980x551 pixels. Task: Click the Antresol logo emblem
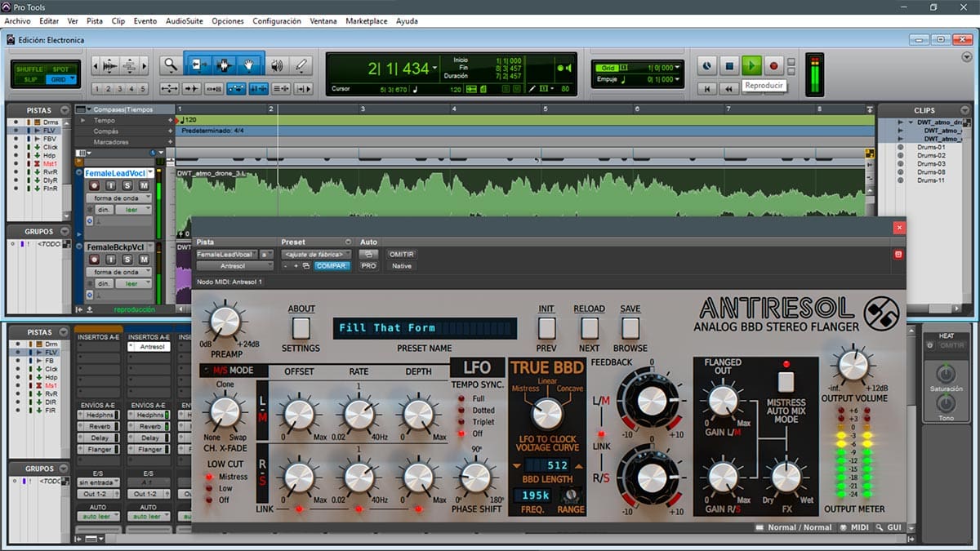click(x=882, y=313)
